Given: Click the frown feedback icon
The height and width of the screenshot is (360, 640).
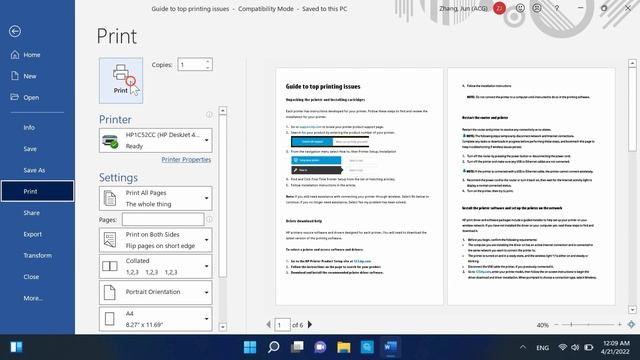Looking at the screenshot, I should pyautogui.click(x=537, y=8).
